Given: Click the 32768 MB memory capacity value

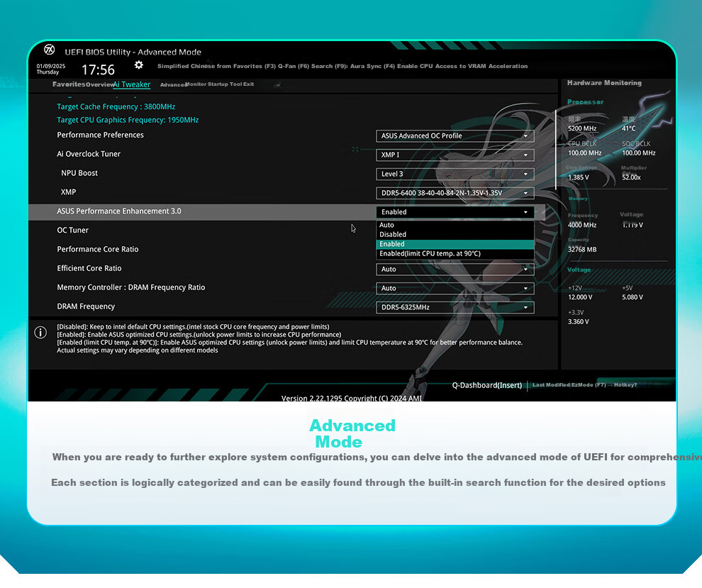Looking at the screenshot, I should [x=582, y=250].
